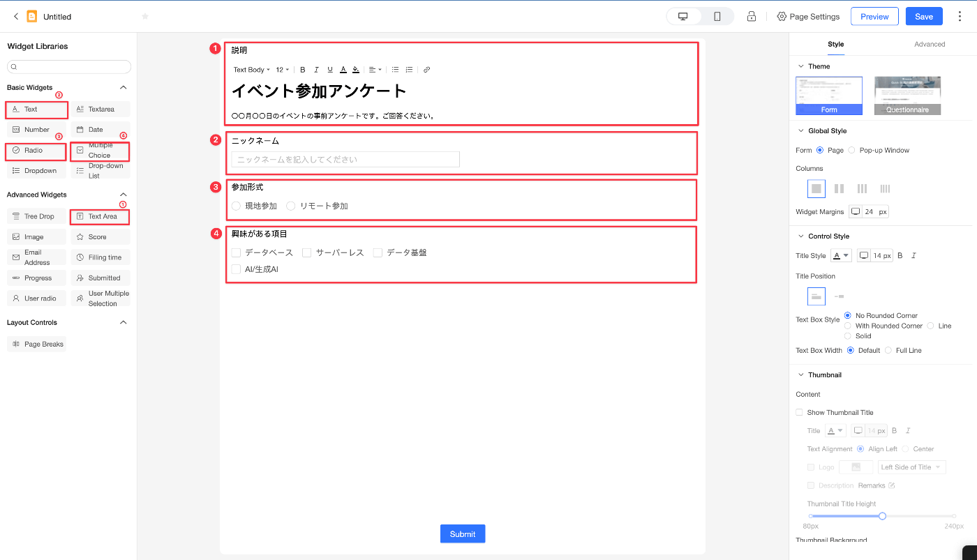Image resolution: width=977 pixels, height=560 pixels.
Task: Toggle bold for Title Style
Action: [x=900, y=256]
